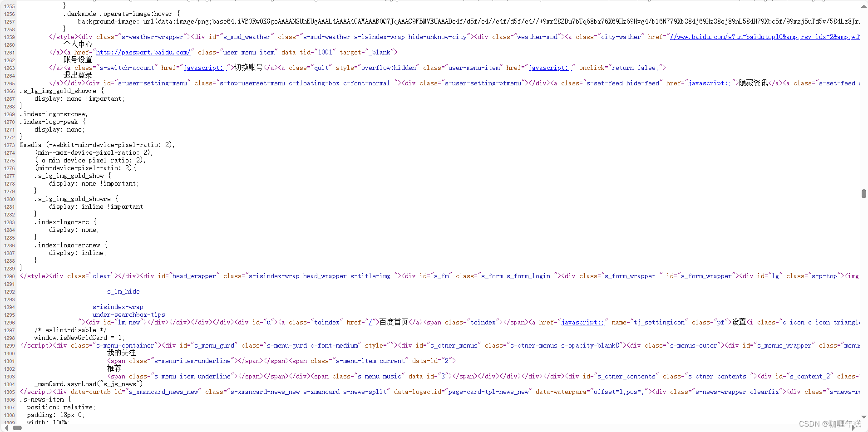Viewport: 868px width, 432px height.
Task: Click the text 个人中心
Action: pyautogui.click(x=78, y=44)
